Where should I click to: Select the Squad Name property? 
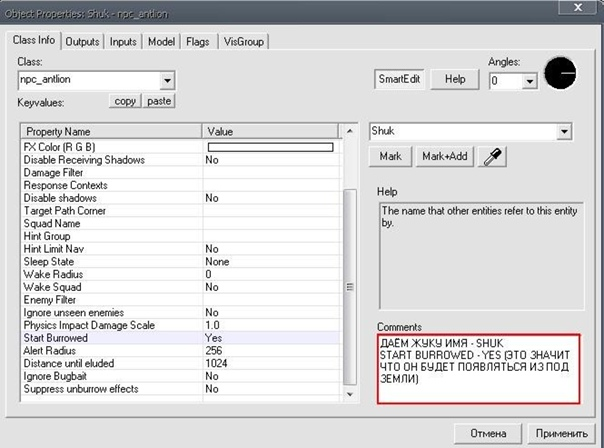click(180, 223)
